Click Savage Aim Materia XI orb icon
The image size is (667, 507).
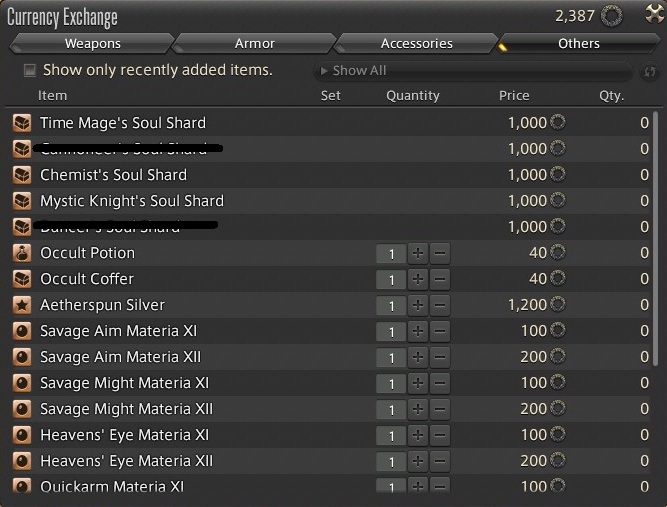pyautogui.click(x=22, y=331)
